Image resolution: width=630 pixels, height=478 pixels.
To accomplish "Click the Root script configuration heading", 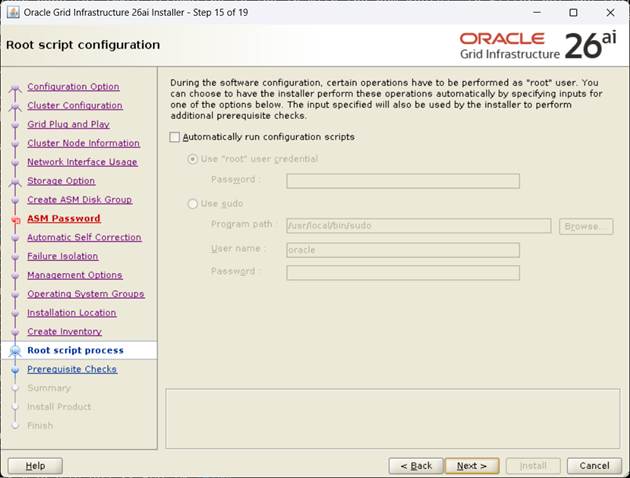I will pyautogui.click(x=83, y=45).
